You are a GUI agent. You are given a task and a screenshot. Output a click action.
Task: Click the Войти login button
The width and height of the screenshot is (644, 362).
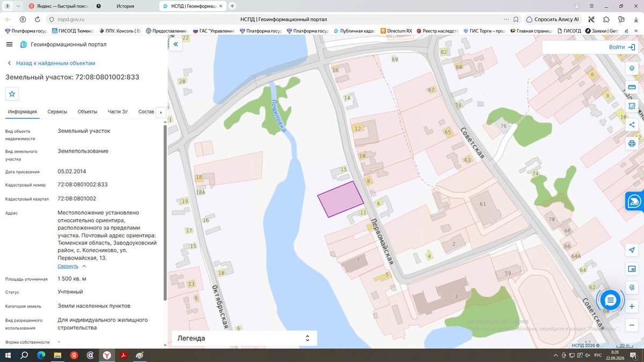[621, 47]
